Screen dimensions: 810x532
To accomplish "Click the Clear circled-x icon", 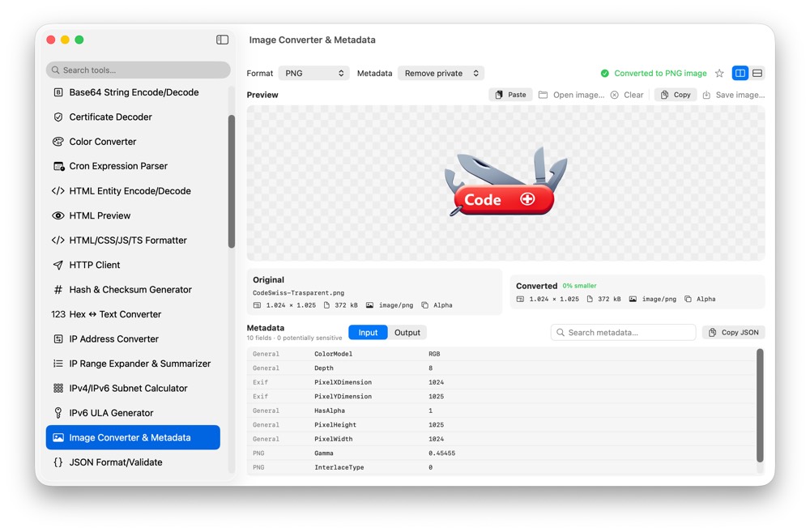I will [614, 95].
